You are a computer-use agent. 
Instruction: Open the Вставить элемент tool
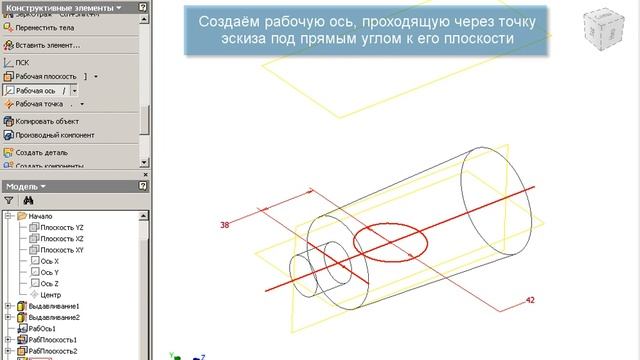(42, 45)
